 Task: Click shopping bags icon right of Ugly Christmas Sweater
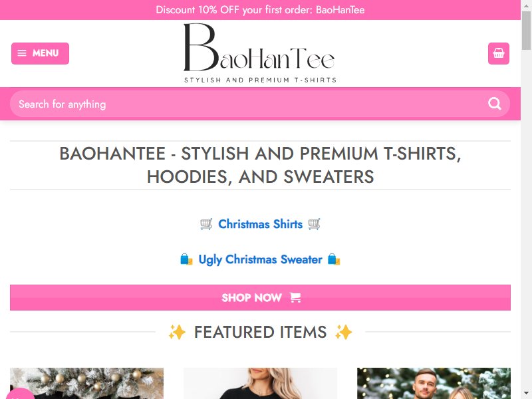334,259
